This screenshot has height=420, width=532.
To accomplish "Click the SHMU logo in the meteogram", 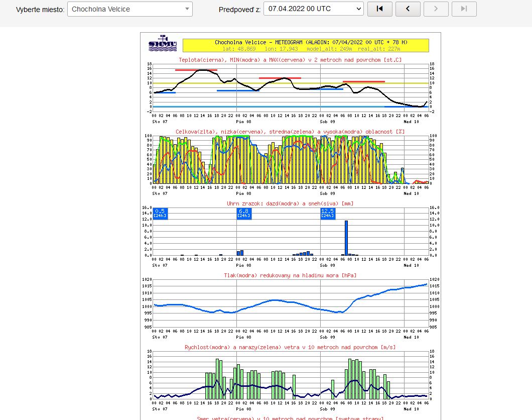I will coord(163,44).
